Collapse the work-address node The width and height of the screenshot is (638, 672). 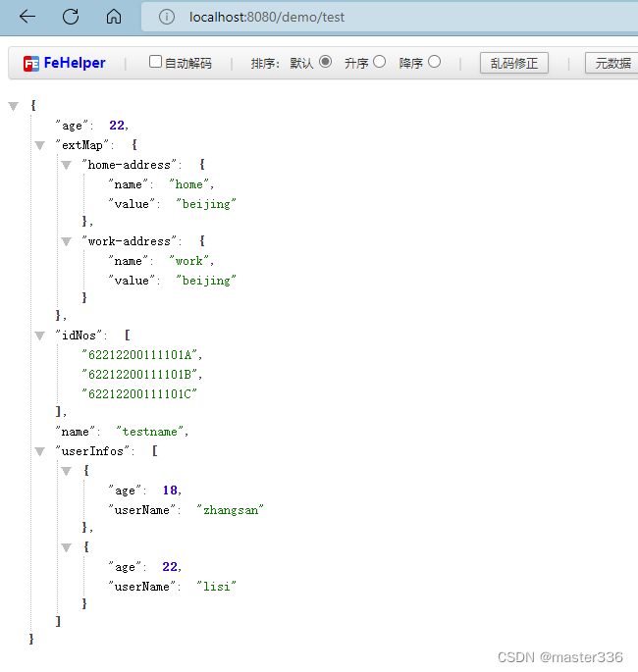(66, 241)
